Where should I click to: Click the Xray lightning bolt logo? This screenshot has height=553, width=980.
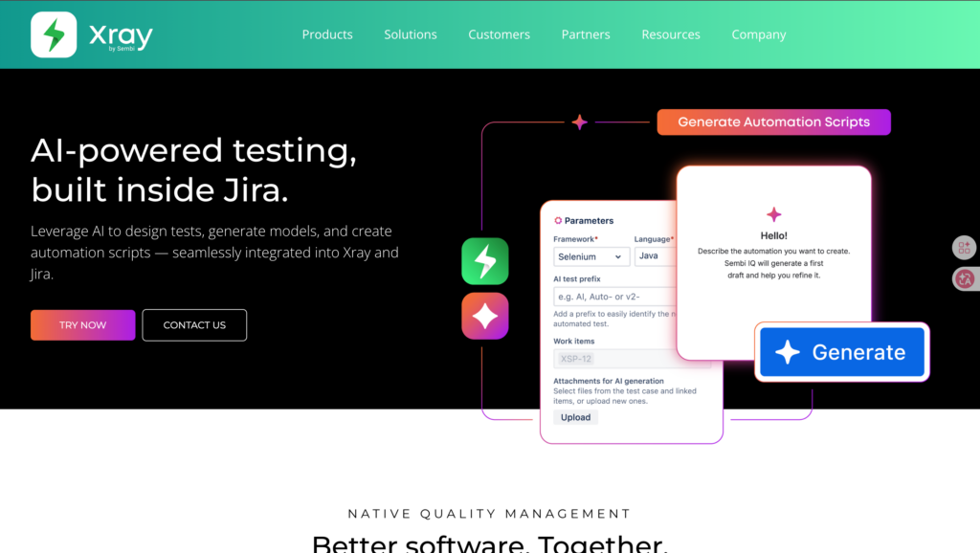[x=54, y=34]
